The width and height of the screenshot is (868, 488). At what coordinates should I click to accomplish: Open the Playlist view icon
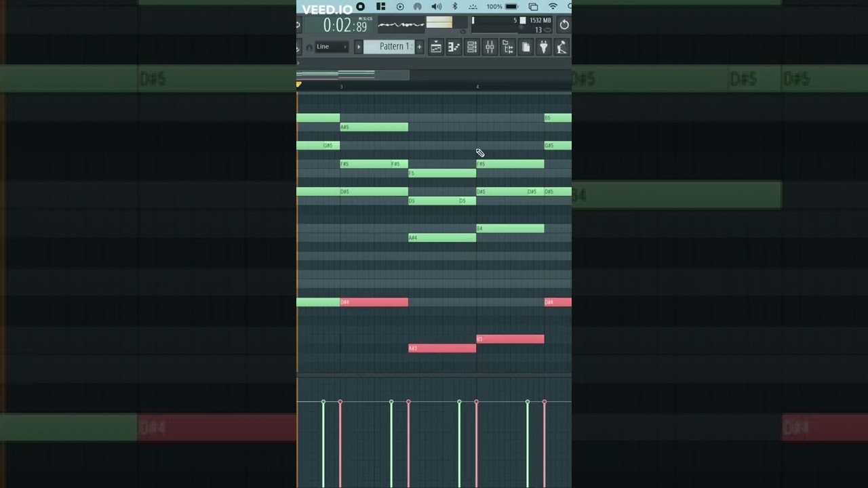pyautogui.click(x=436, y=47)
